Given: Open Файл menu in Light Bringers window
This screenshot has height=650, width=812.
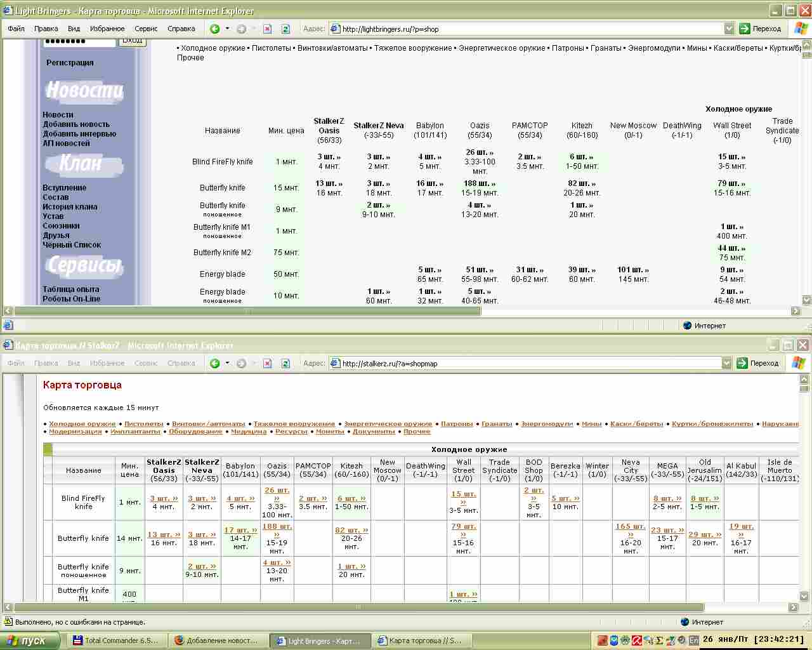Looking at the screenshot, I should [16, 29].
